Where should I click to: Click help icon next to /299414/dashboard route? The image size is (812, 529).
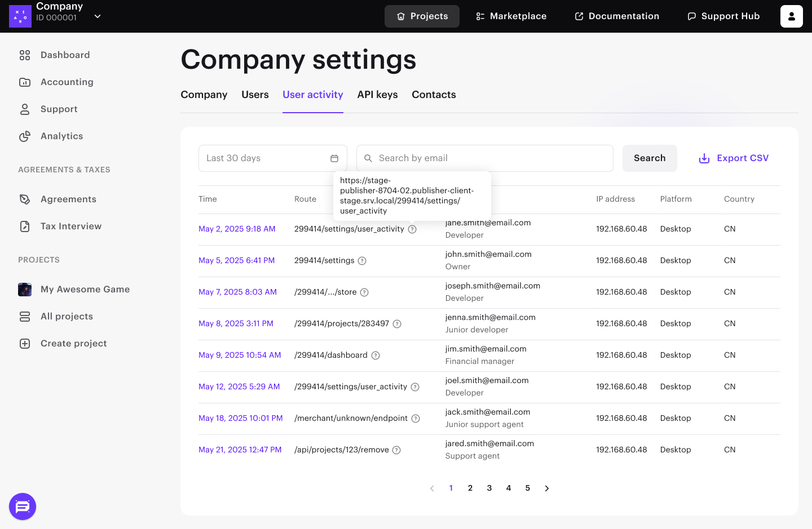(376, 355)
